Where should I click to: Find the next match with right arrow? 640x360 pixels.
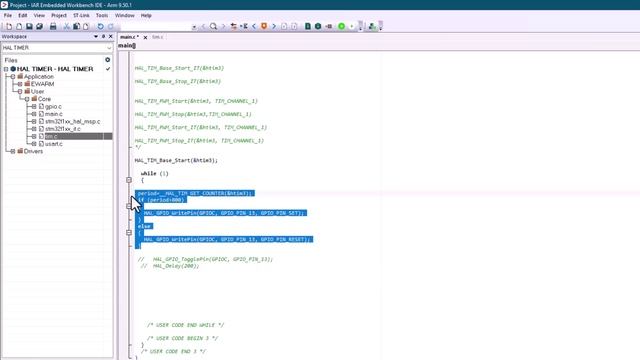point(223,27)
